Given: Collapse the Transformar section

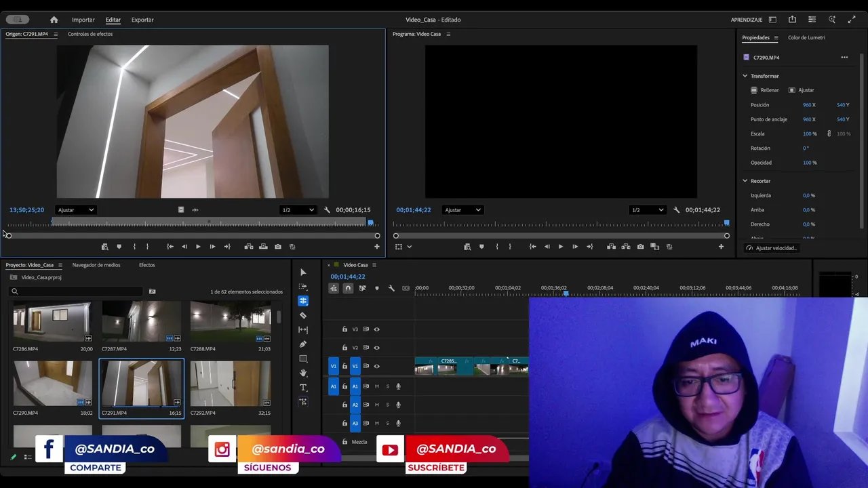Looking at the screenshot, I should [x=745, y=76].
